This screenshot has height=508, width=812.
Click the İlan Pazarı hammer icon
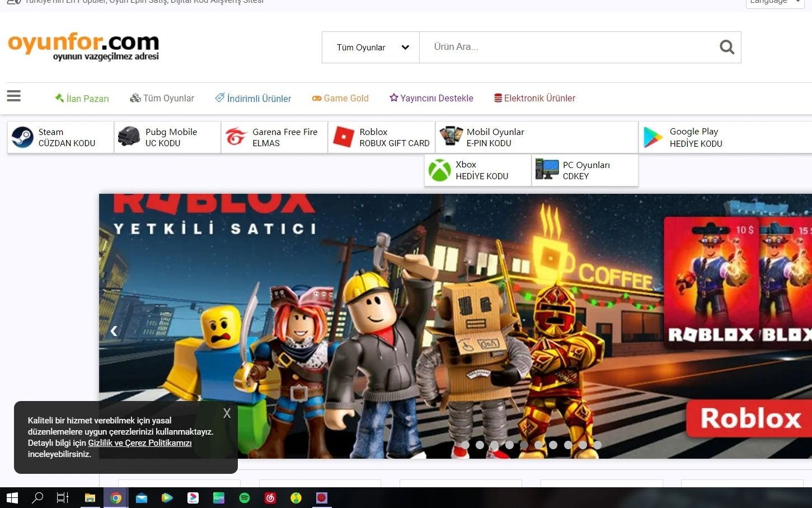pos(59,98)
